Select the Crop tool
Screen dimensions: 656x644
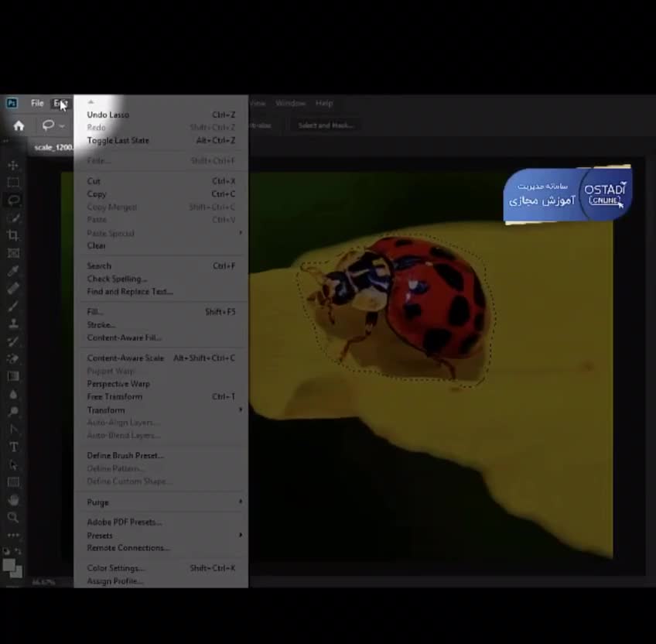pyautogui.click(x=13, y=235)
